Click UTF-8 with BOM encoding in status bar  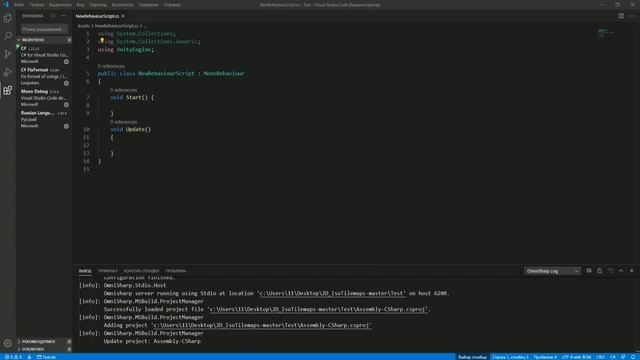pyautogui.click(x=576, y=357)
